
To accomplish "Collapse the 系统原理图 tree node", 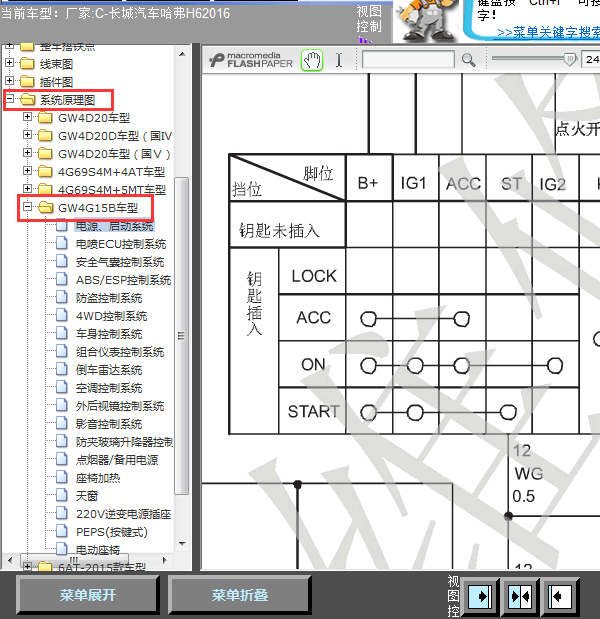I will (x=9, y=99).
